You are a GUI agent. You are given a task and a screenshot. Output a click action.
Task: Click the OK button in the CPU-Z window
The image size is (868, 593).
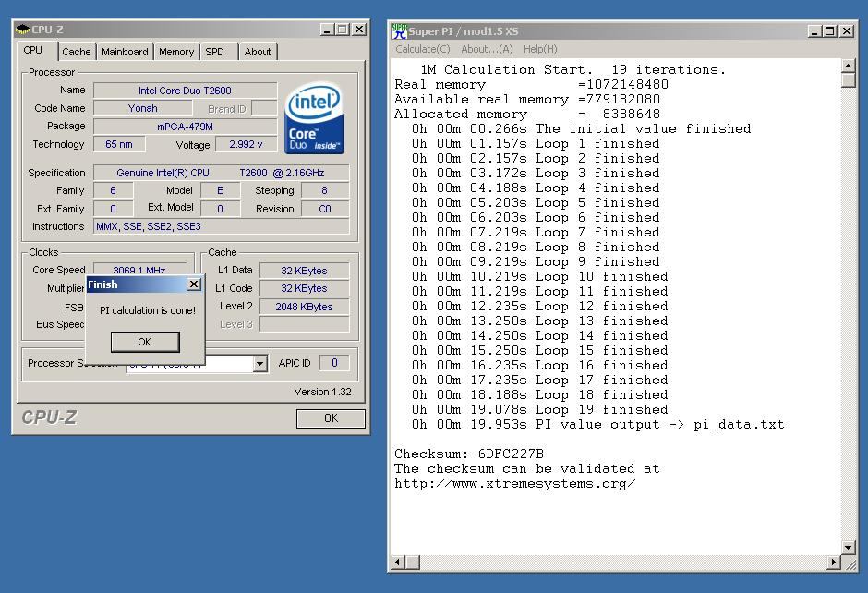[x=331, y=418]
